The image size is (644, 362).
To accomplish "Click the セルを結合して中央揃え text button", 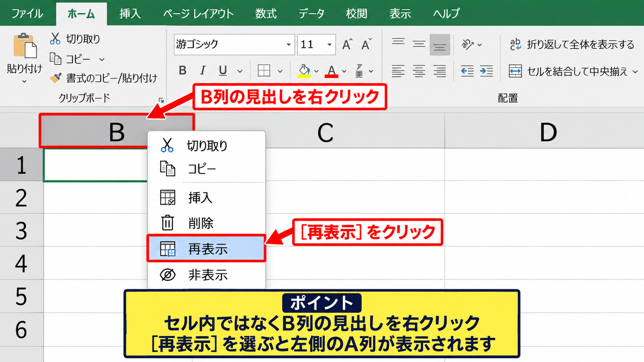I will point(577,72).
